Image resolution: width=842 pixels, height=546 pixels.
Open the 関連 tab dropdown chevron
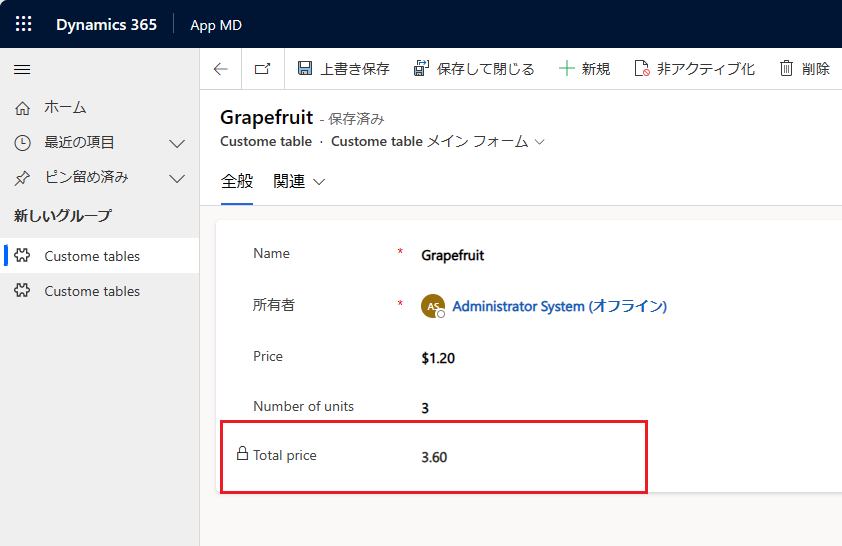point(319,182)
